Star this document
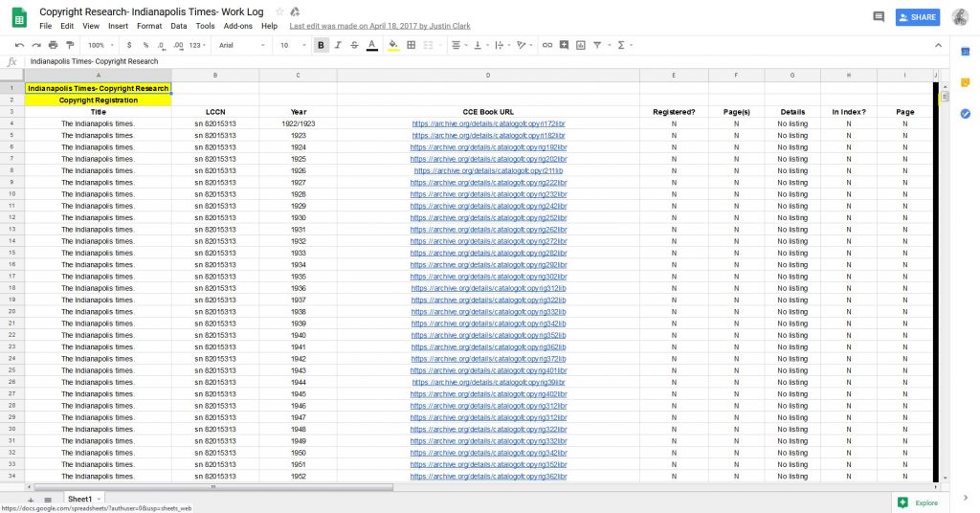The height and width of the screenshot is (513, 980). coord(279,11)
